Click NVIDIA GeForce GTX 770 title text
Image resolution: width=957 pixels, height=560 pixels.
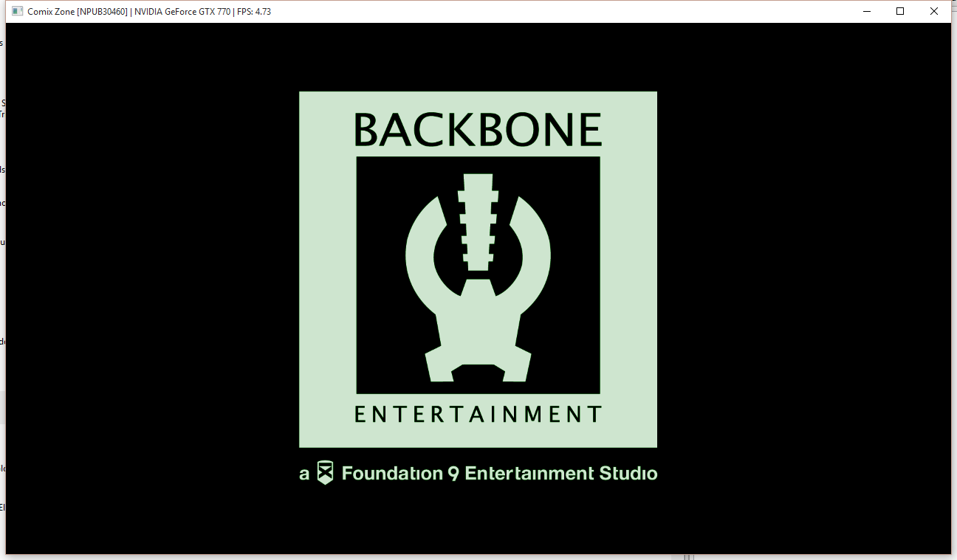click(182, 12)
